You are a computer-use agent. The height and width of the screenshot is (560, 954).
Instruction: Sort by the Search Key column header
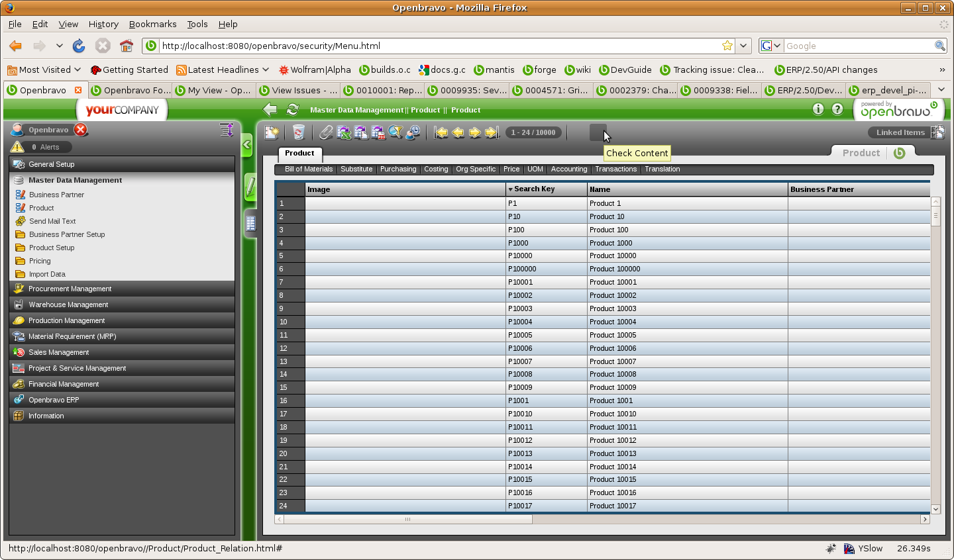(534, 189)
